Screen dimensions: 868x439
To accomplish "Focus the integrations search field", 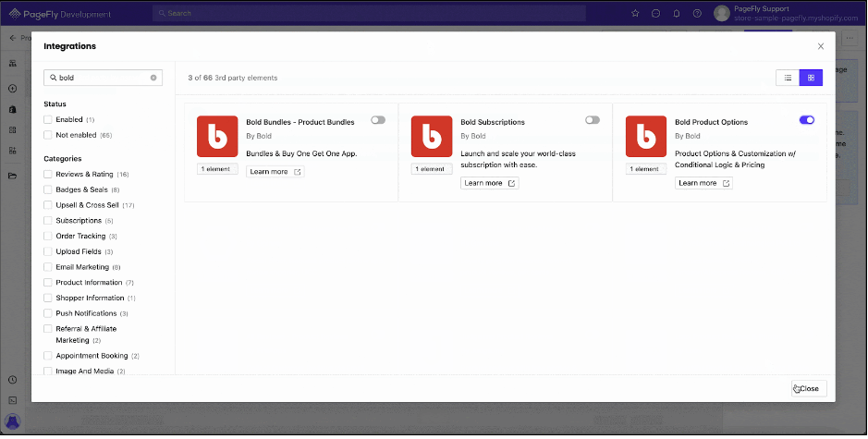I will [x=103, y=78].
